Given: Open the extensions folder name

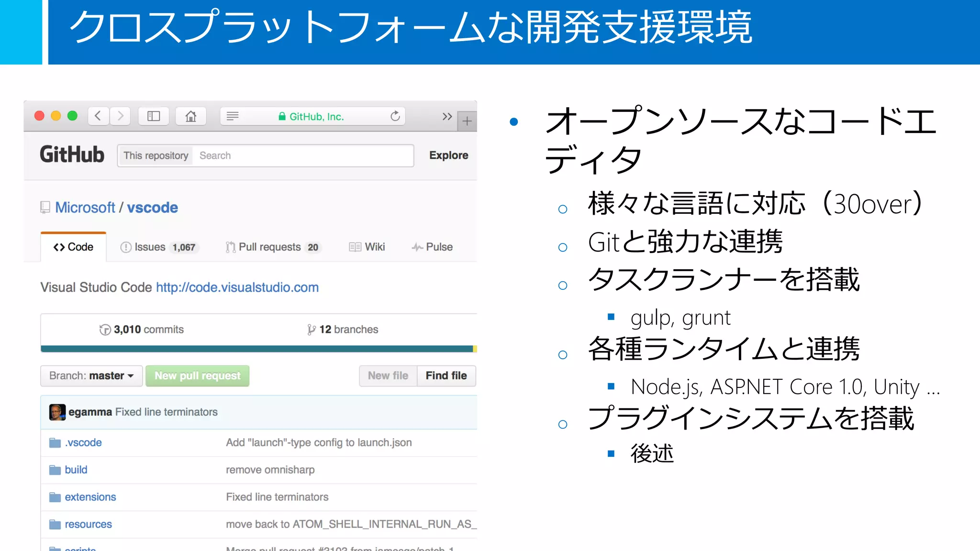Looking at the screenshot, I should point(90,497).
